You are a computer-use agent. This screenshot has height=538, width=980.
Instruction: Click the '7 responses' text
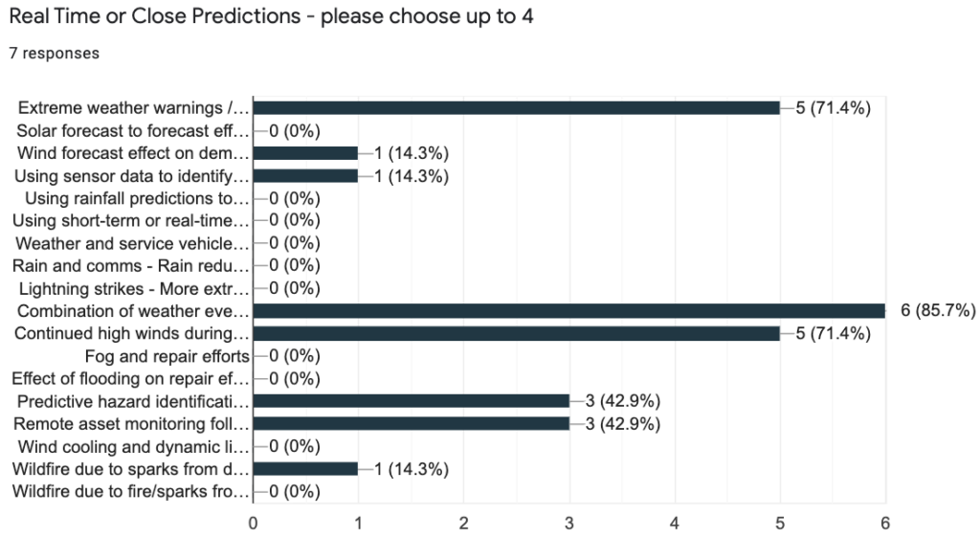pyautogui.click(x=55, y=54)
